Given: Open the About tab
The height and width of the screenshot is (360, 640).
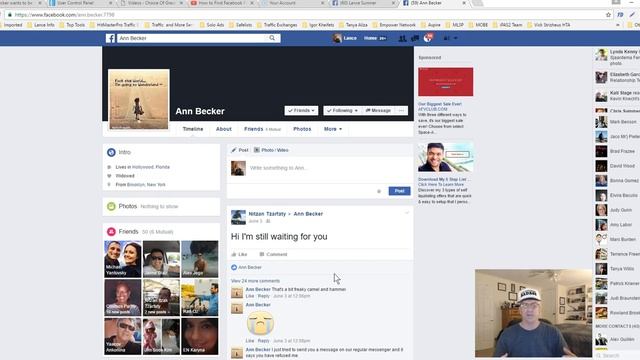Looking at the screenshot, I should 224,129.
